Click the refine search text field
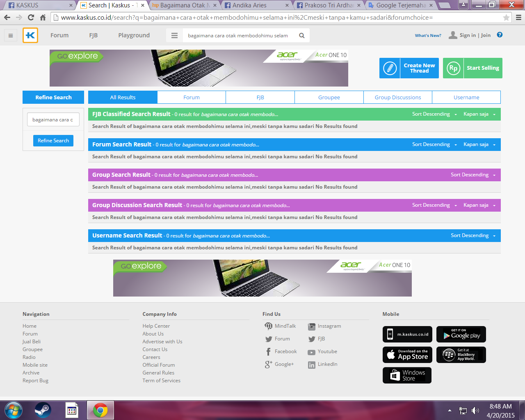This screenshot has height=420, width=525. click(53, 120)
